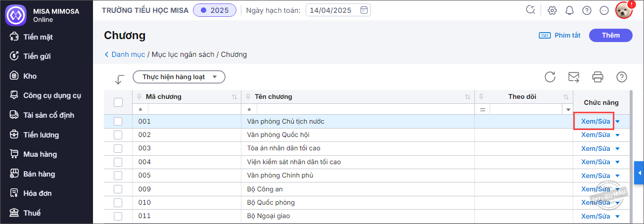Select checkbox for Bộ Công an row

(x=118, y=189)
